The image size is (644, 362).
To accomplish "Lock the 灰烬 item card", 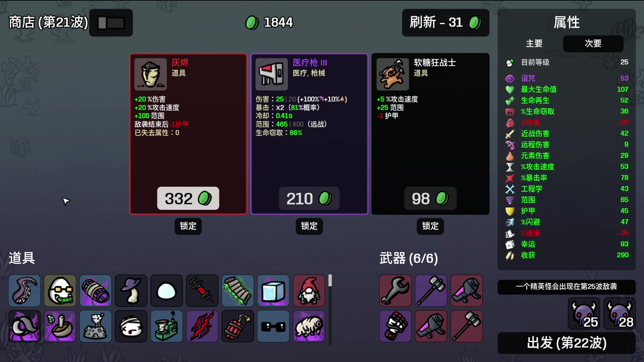I will pos(188,226).
